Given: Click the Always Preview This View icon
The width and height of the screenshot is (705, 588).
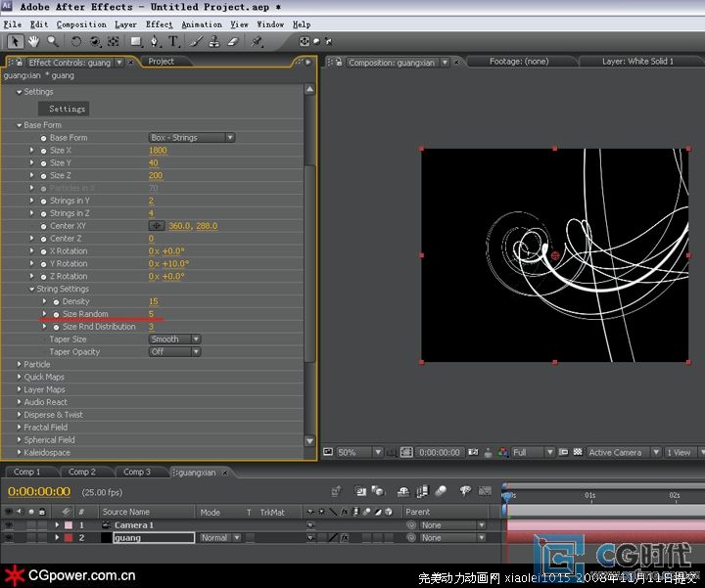Looking at the screenshot, I should [328, 452].
